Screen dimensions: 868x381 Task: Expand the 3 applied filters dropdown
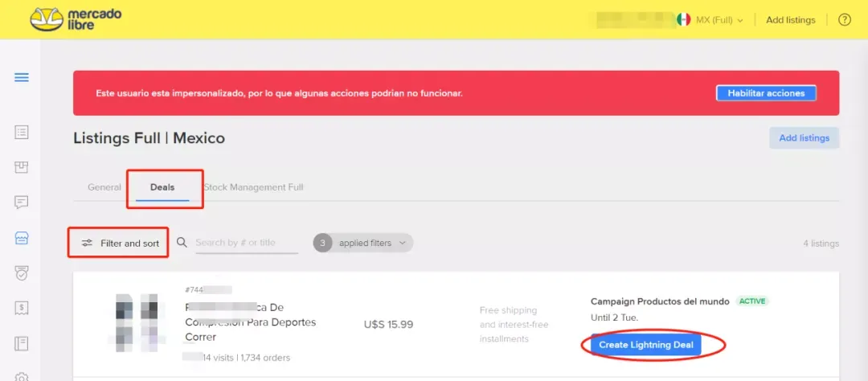pos(363,243)
